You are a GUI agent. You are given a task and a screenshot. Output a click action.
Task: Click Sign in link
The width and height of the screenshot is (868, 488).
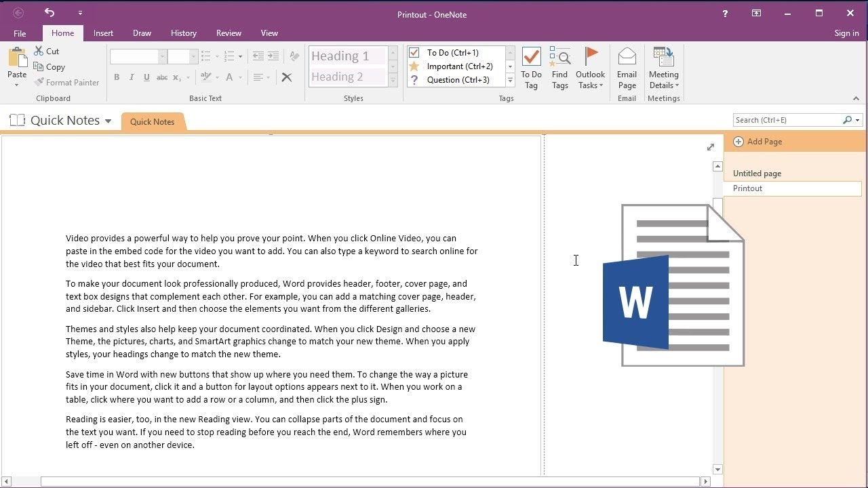[846, 33]
